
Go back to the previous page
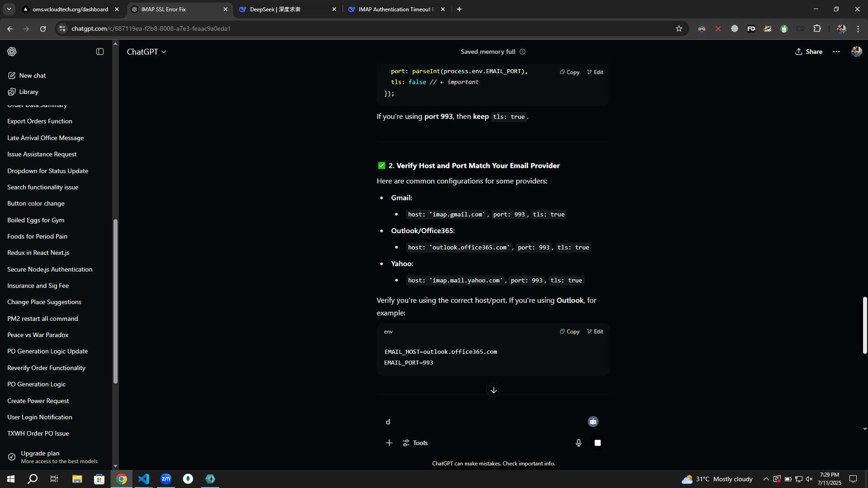click(x=10, y=28)
